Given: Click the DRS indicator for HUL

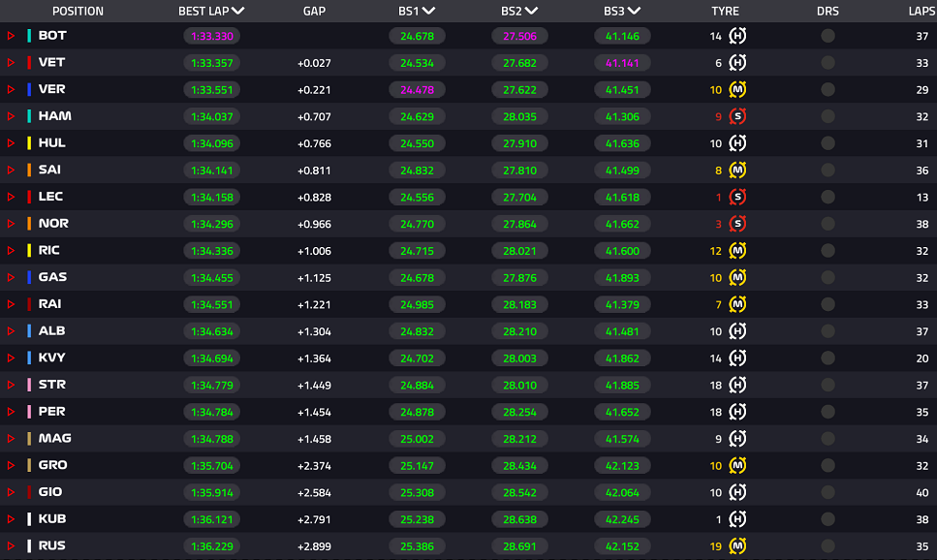Looking at the screenshot, I should (x=828, y=142).
